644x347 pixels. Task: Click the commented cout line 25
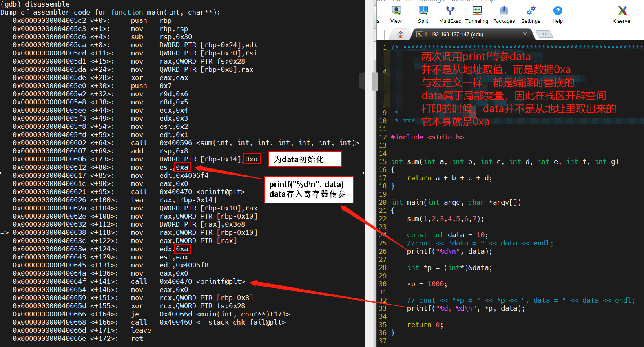480,243
